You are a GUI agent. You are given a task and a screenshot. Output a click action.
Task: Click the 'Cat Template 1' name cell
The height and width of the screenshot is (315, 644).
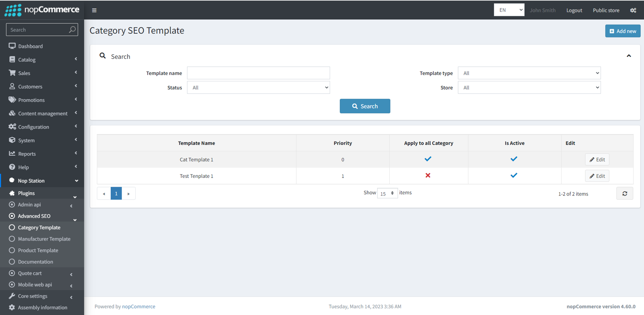tap(196, 160)
